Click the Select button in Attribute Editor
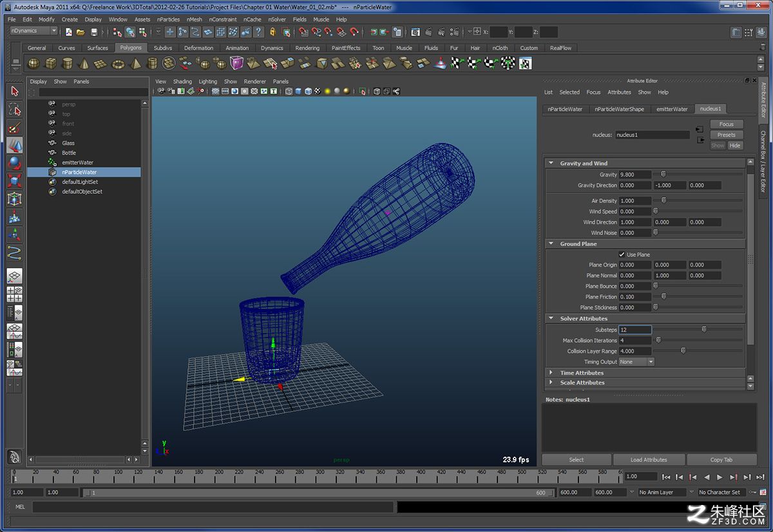 click(x=577, y=460)
